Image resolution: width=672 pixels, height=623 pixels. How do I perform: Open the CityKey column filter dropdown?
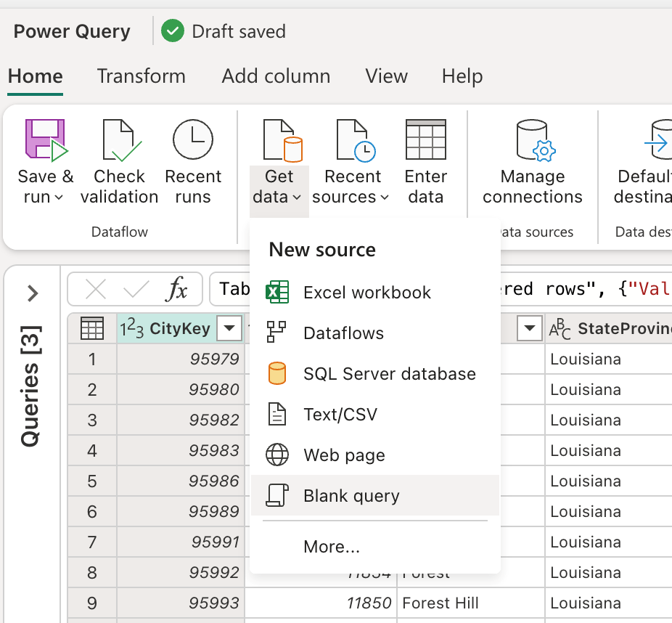point(229,328)
